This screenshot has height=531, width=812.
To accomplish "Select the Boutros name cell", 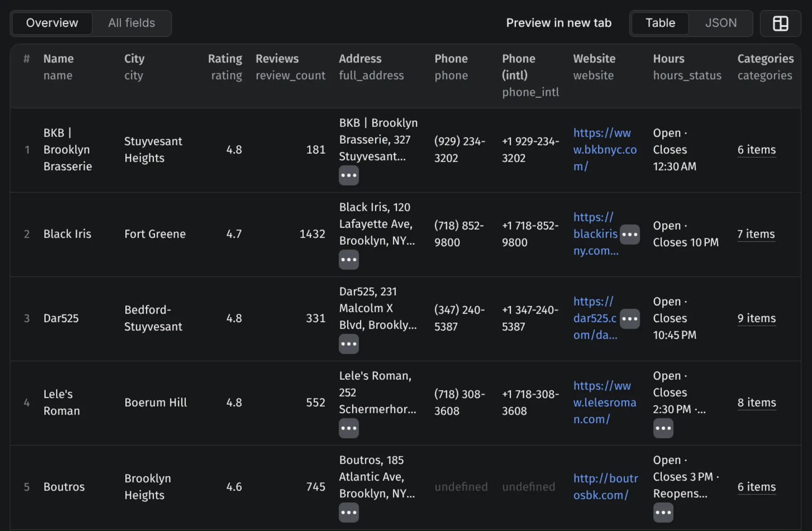I will 64,487.
